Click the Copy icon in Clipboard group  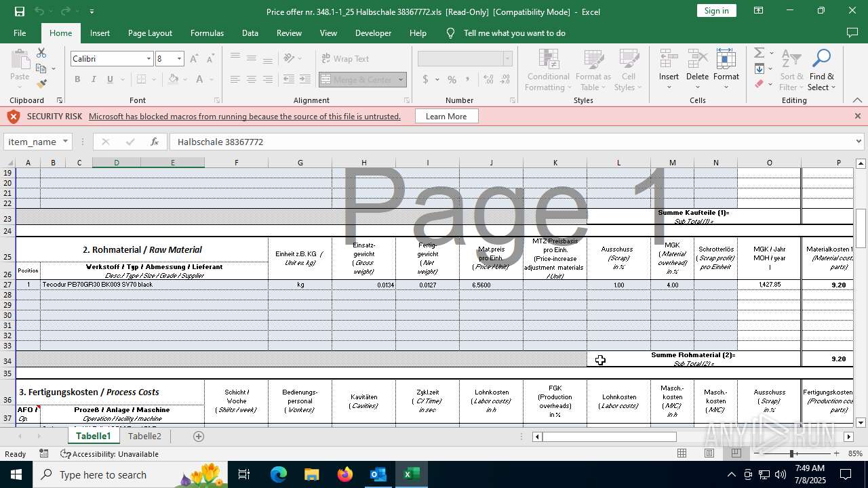click(41, 68)
